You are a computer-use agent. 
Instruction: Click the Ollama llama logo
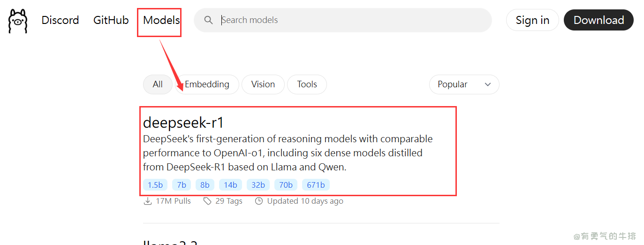18,21
